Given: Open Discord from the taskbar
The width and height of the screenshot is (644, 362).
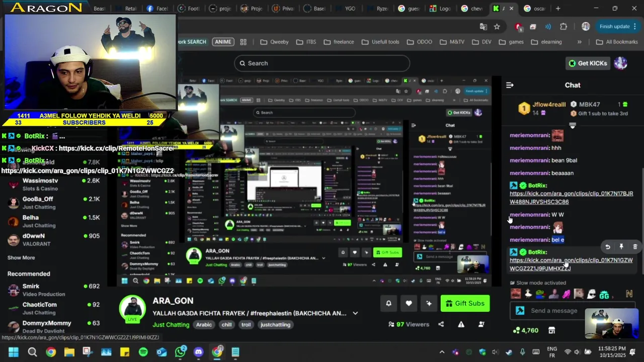Looking at the screenshot, I should (199, 352).
